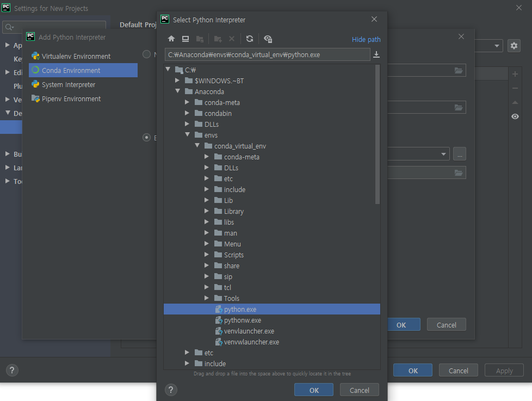
Task: Close the Select Python Interpreter dialog
Action: 374,19
